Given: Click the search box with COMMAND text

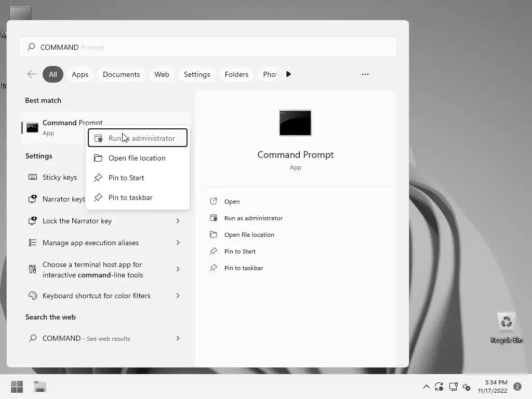Looking at the screenshot, I should tap(208, 47).
